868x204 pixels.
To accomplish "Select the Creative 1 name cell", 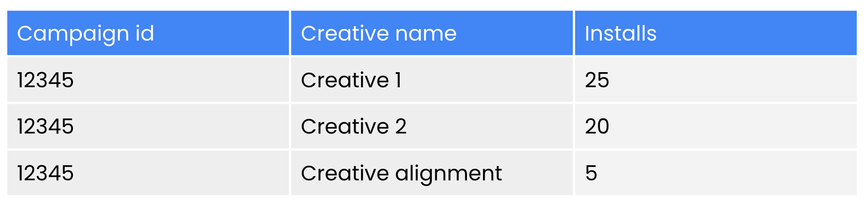I will pyautogui.click(x=351, y=80).
